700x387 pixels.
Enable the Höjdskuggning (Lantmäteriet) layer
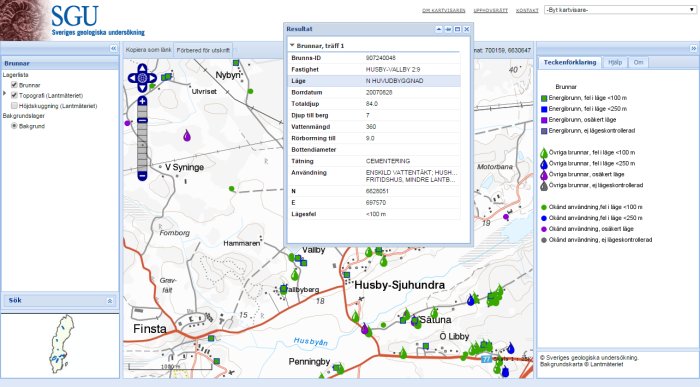pos(14,106)
